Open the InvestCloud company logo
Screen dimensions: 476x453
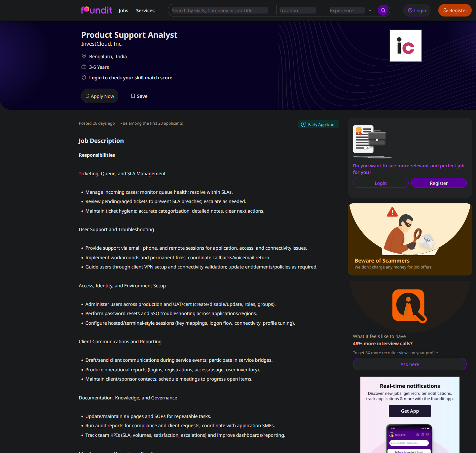(x=405, y=46)
